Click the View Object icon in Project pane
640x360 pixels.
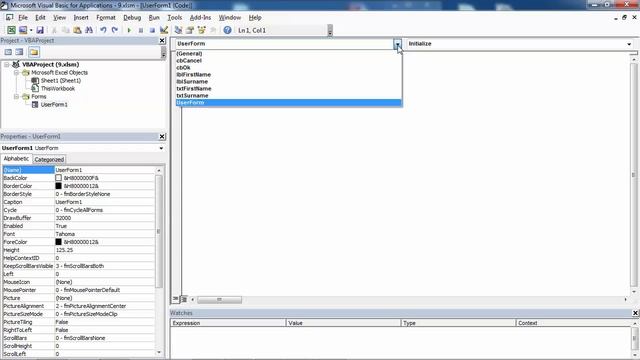click(x=19, y=52)
